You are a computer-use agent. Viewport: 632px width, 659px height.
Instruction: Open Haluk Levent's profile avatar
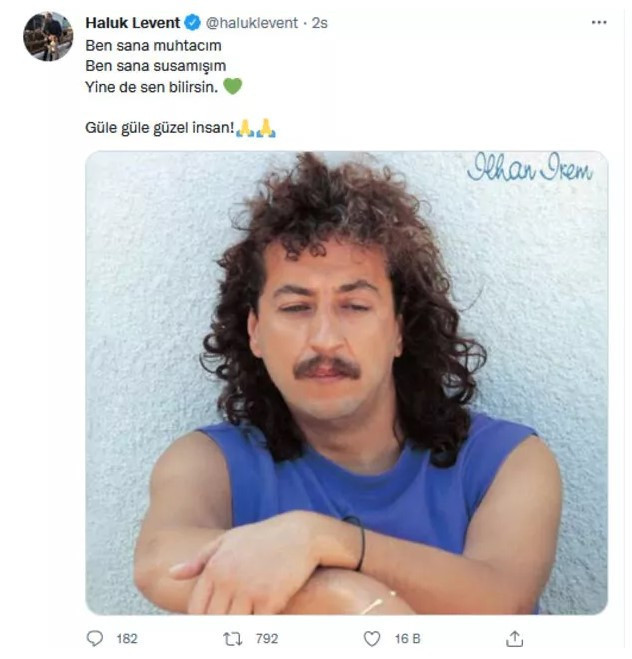47,37
